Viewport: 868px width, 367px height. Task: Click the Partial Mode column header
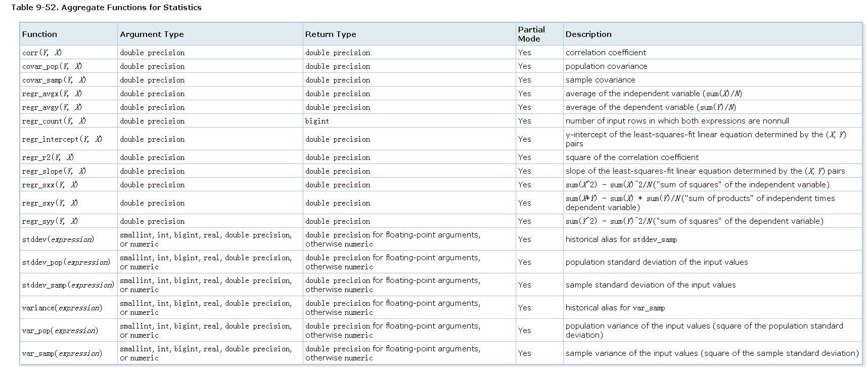(531, 34)
